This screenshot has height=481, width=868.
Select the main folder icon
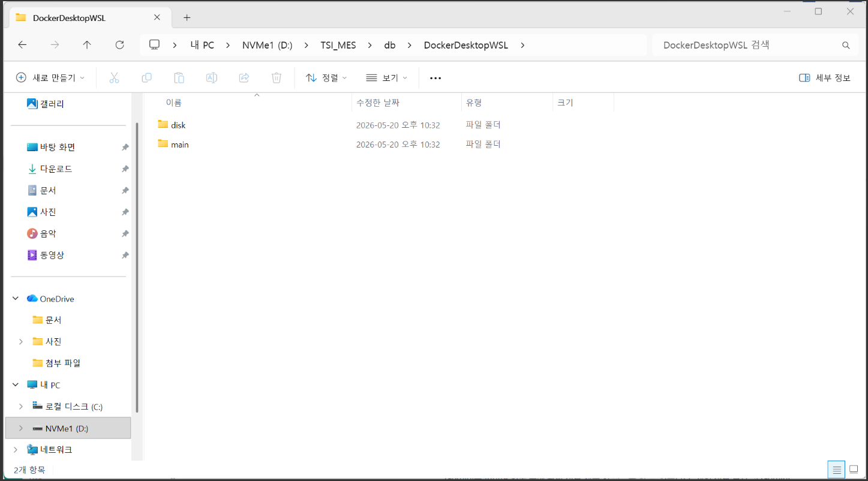(x=163, y=143)
